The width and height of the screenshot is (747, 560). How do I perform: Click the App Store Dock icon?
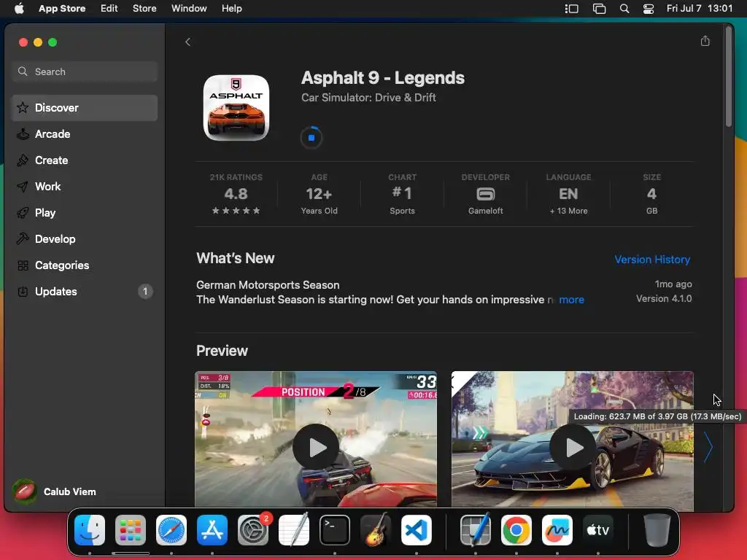pyautogui.click(x=212, y=530)
